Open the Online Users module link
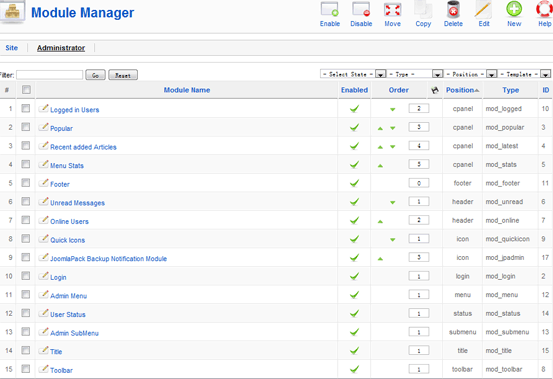Viewport: 553px width, 379px height. [69, 222]
